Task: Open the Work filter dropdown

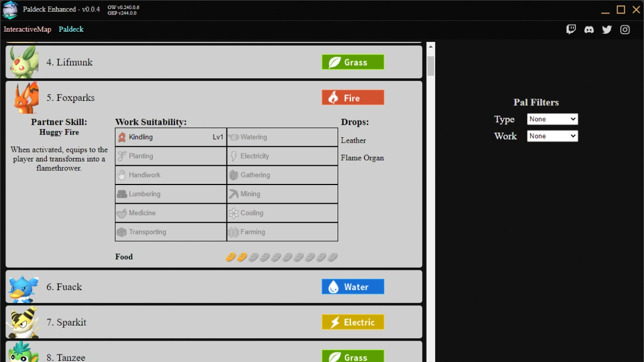Action: pos(552,136)
